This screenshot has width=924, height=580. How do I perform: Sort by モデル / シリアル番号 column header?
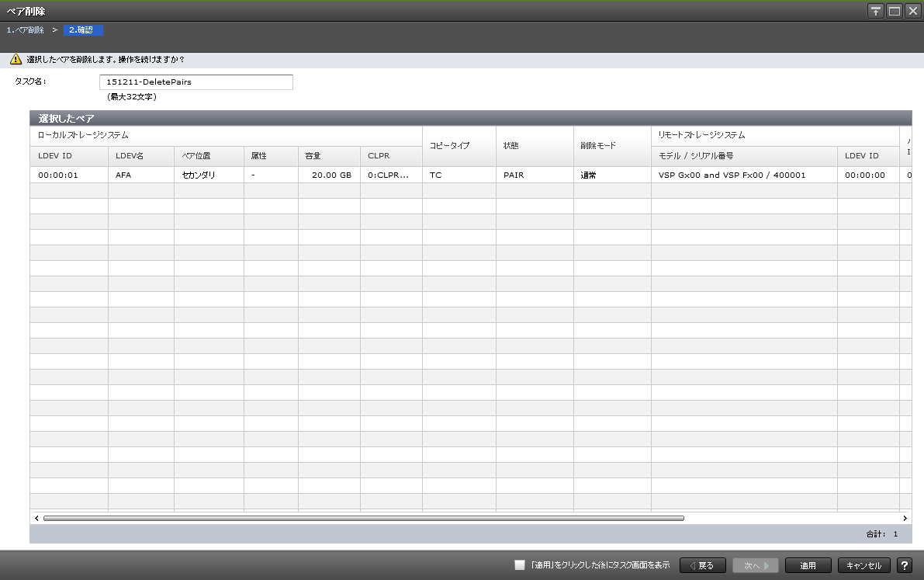pos(744,156)
